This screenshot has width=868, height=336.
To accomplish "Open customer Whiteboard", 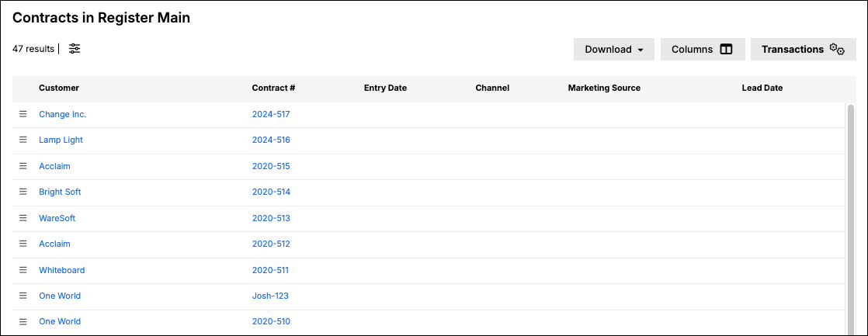I will [x=61, y=270].
